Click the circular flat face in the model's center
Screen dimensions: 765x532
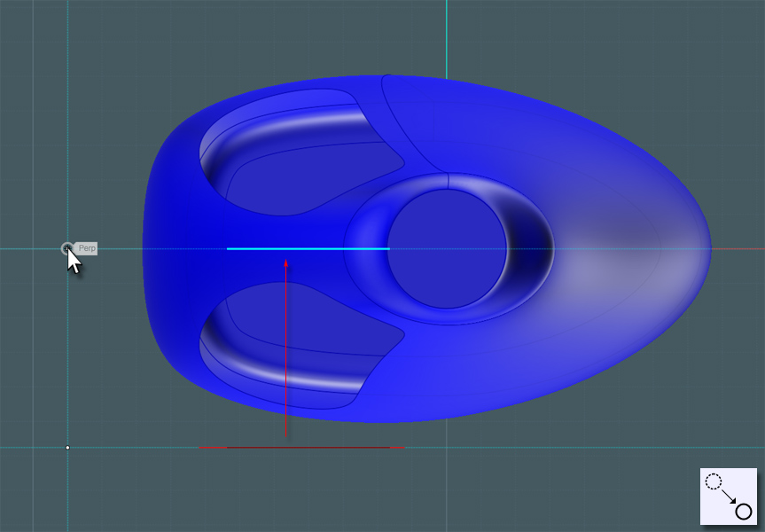[x=447, y=249]
